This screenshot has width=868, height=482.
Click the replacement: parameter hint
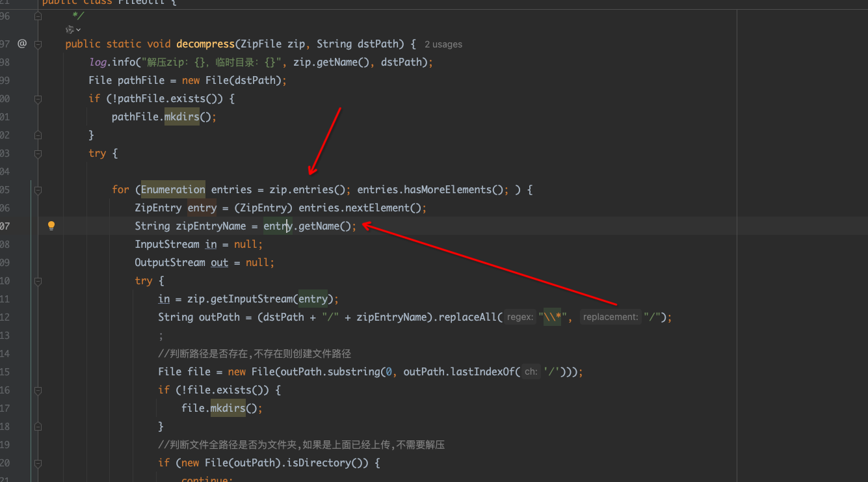tap(610, 317)
